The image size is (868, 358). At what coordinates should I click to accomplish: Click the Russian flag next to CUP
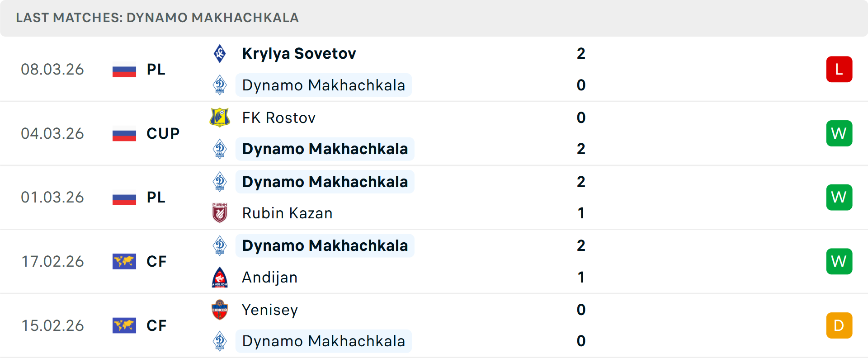click(124, 133)
